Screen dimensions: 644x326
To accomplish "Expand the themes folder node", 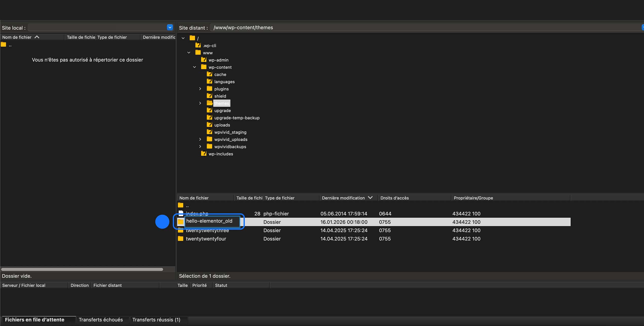I will tap(200, 103).
